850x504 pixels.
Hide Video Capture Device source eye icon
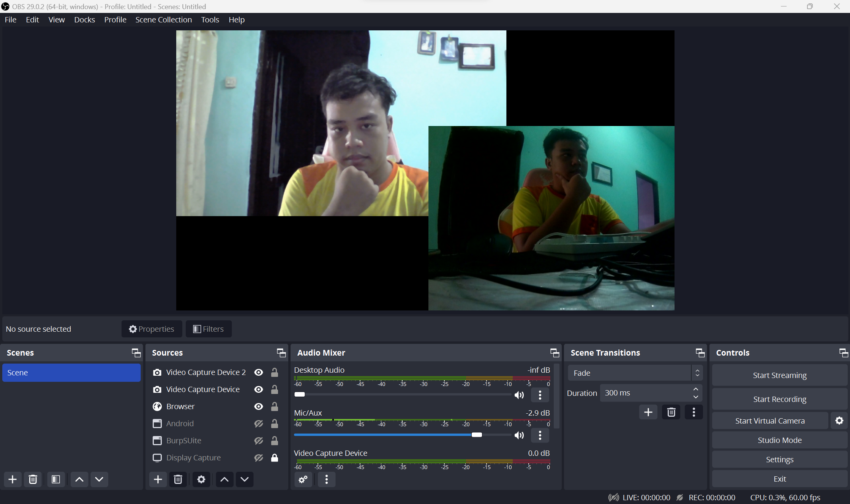259,389
